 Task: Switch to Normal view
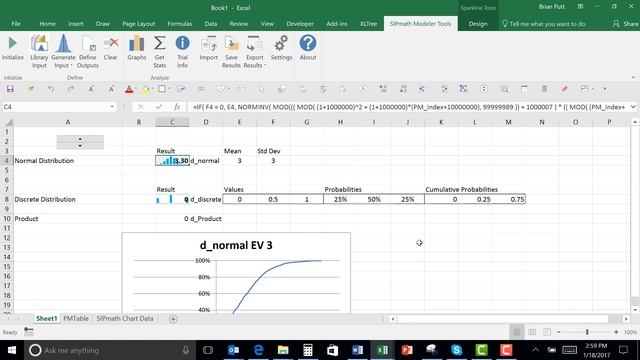tap(516, 332)
